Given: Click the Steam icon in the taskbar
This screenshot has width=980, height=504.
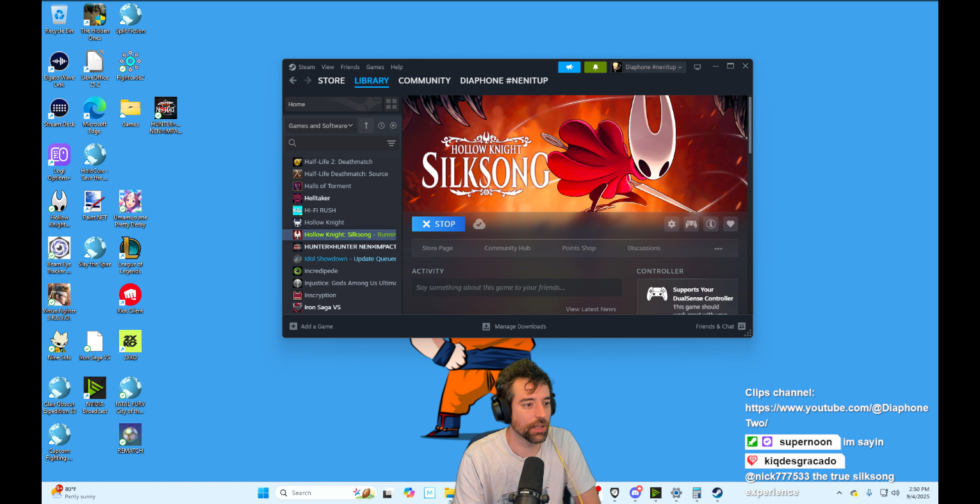Looking at the screenshot, I should tap(717, 492).
